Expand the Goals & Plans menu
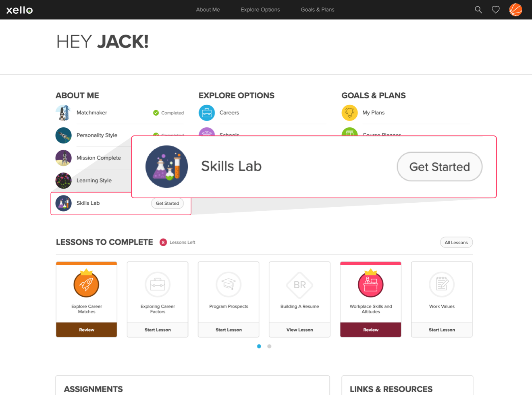Viewport: 532px width, 395px height. (318, 10)
